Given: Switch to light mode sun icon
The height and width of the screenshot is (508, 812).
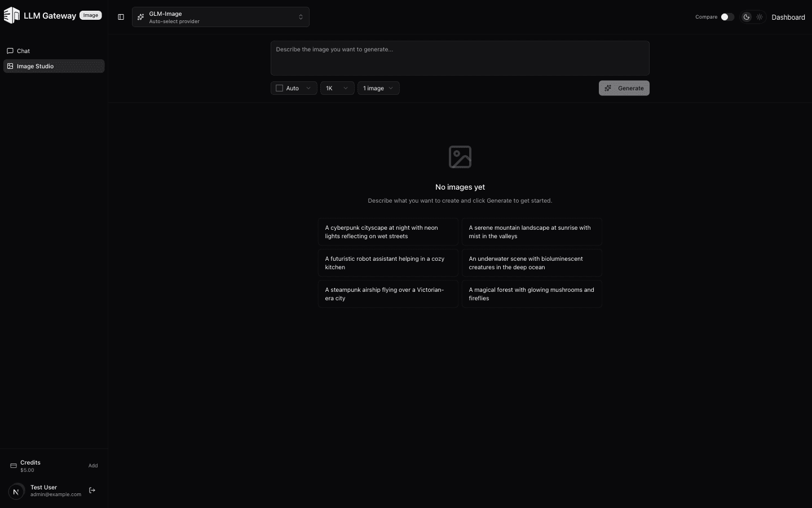Looking at the screenshot, I should pos(760,17).
